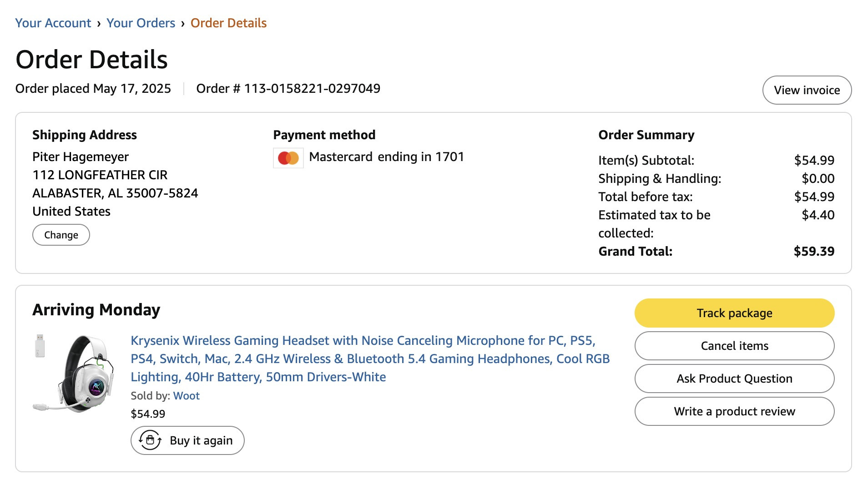Screen dimensions: 868x485
Task: Visit the Woot seller page
Action: 186,395
